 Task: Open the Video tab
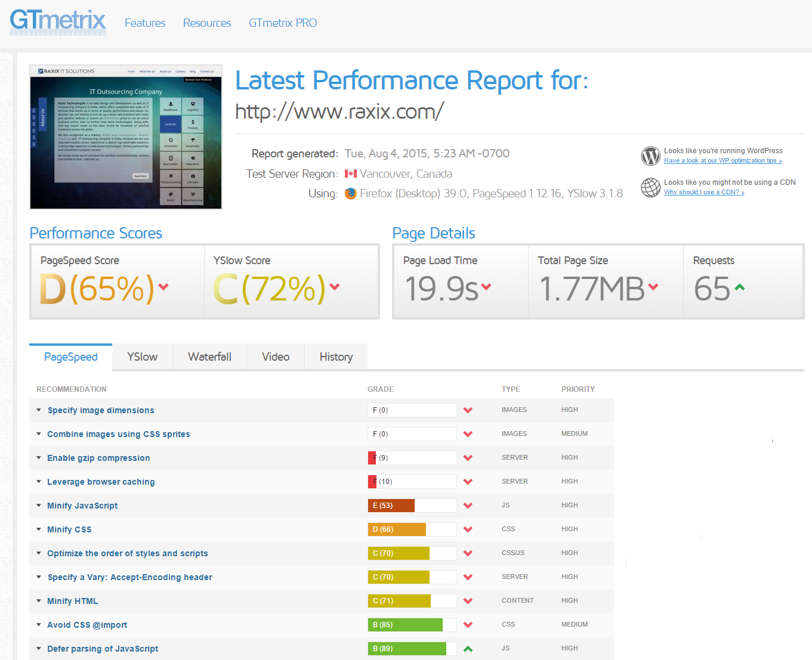[276, 357]
